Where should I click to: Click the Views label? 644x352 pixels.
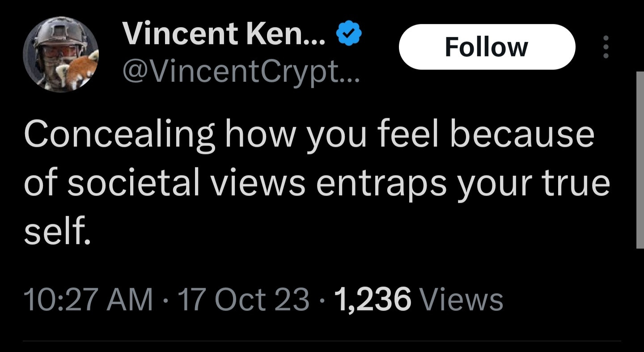[x=463, y=299]
